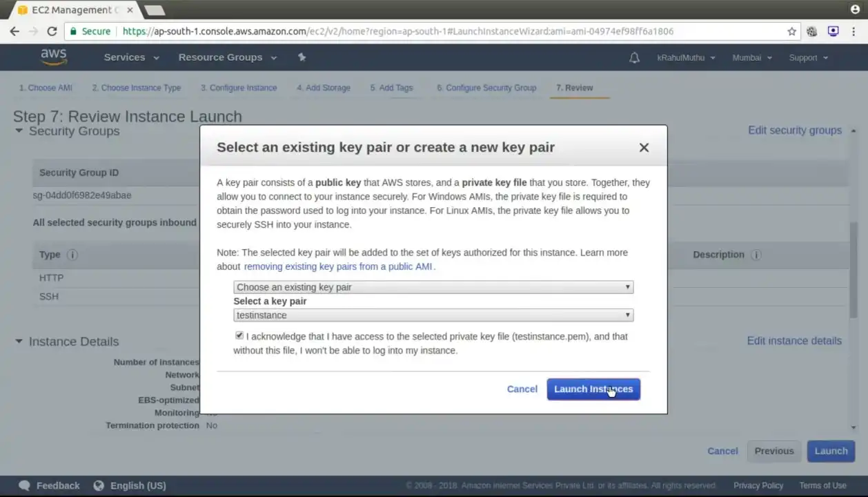Open the Terms of Use link
Viewport: 868px width, 497px height.
point(822,485)
